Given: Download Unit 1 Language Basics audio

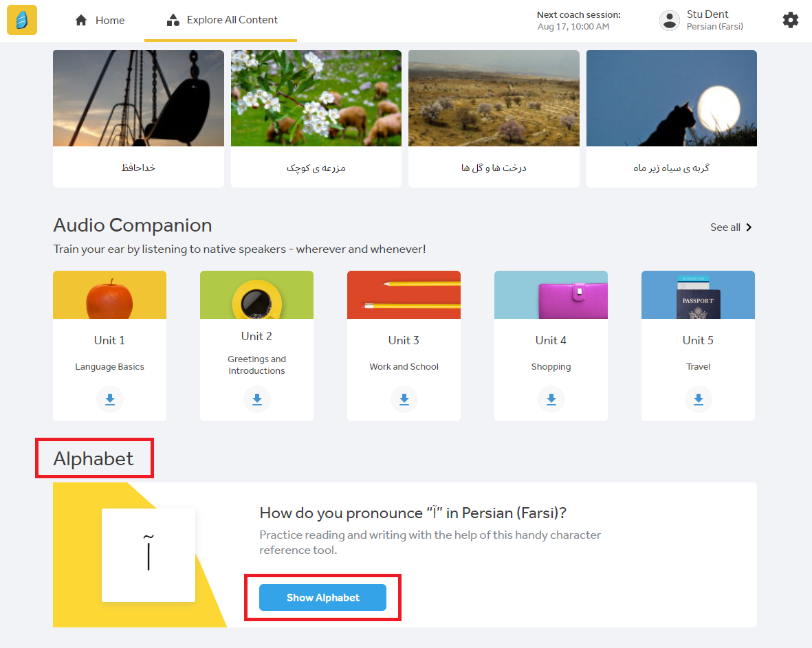Looking at the screenshot, I should click(110, 399).
